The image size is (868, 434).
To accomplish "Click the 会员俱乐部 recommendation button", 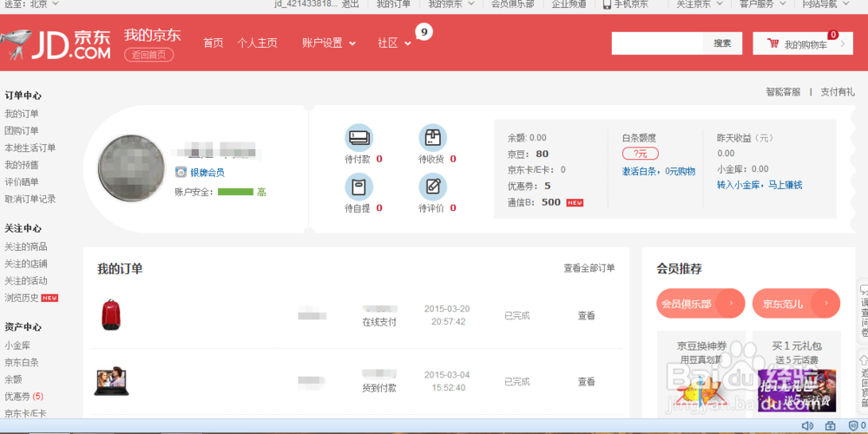I will (700, 303).
